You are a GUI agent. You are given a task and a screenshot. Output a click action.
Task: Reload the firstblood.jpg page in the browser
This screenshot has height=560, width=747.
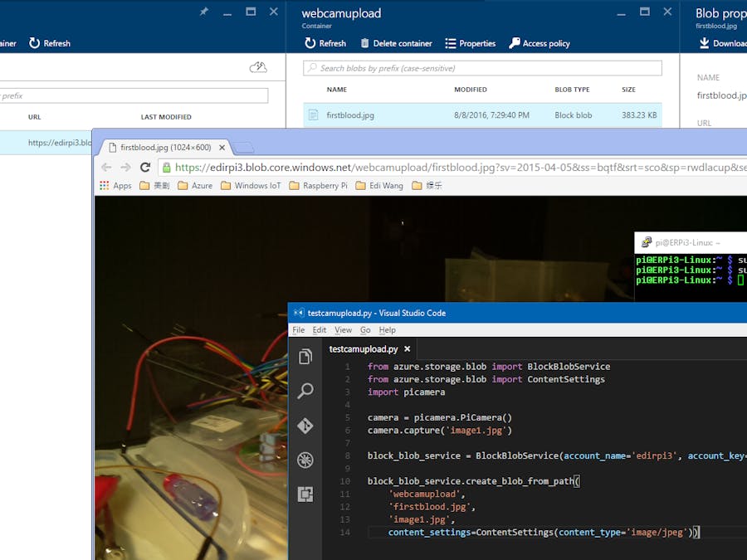pyautogui.click(x=145, y=167)
